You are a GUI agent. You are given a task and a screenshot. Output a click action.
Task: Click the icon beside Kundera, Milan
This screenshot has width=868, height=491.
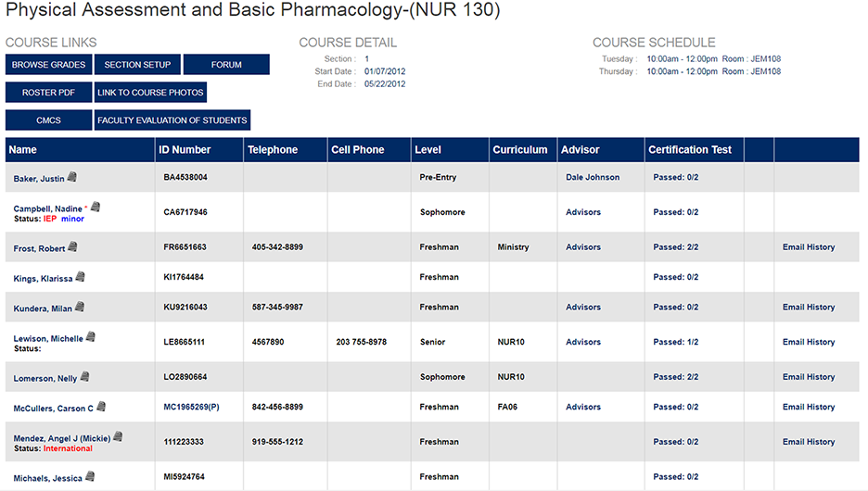click(79, 308)
